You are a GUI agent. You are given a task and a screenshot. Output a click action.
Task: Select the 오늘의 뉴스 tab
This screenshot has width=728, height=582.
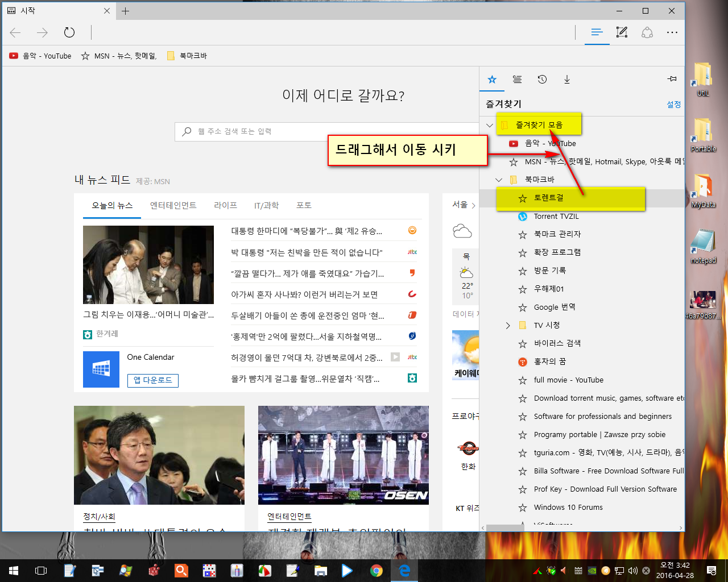(x=112, y=205)
